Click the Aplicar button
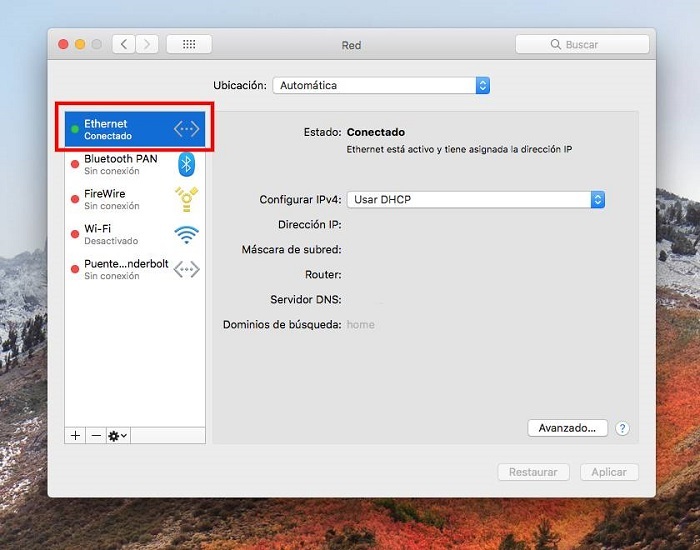700x550 pixels. tap(608, 472)
